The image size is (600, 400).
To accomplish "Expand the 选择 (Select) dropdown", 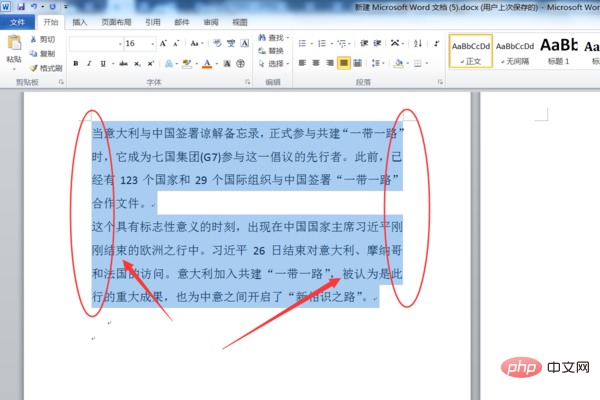I will 276,64.
